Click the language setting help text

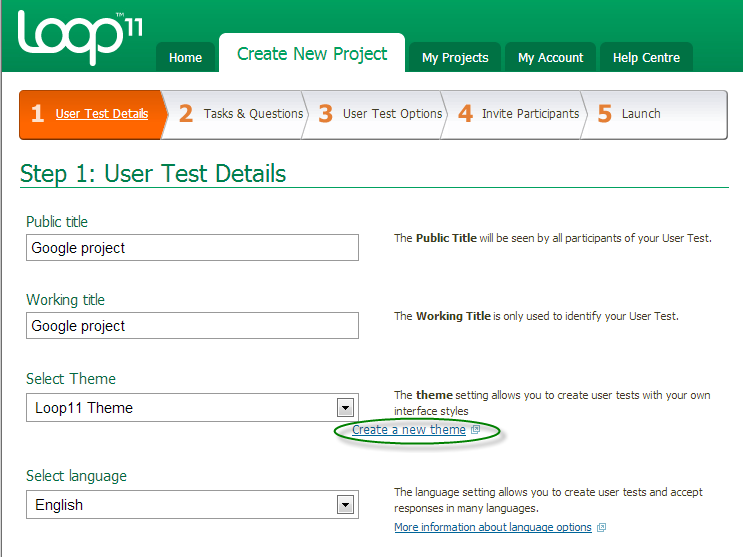pyautogui.click(x=548, y=500)
